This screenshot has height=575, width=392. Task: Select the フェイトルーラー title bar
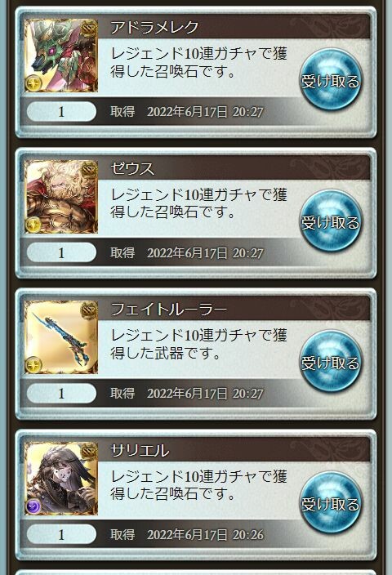[234, 309]
